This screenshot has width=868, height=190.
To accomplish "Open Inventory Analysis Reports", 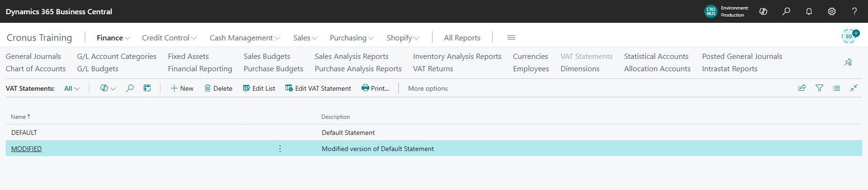I will [x=457, y=56].
